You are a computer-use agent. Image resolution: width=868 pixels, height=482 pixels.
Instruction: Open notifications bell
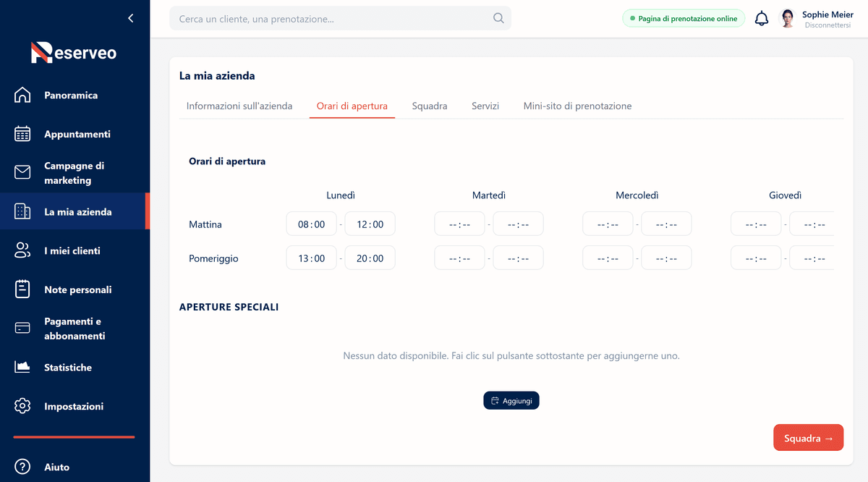tap(762, 19)
